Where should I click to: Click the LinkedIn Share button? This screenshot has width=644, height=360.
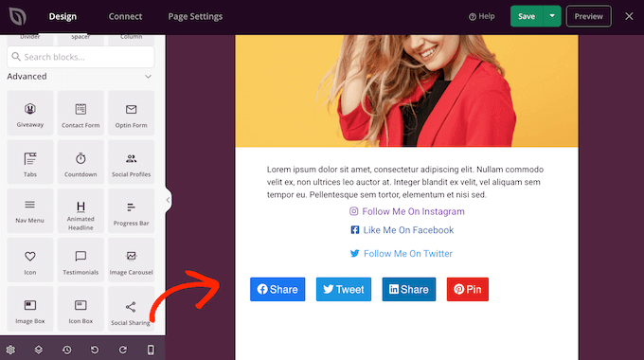pos(409,289)
